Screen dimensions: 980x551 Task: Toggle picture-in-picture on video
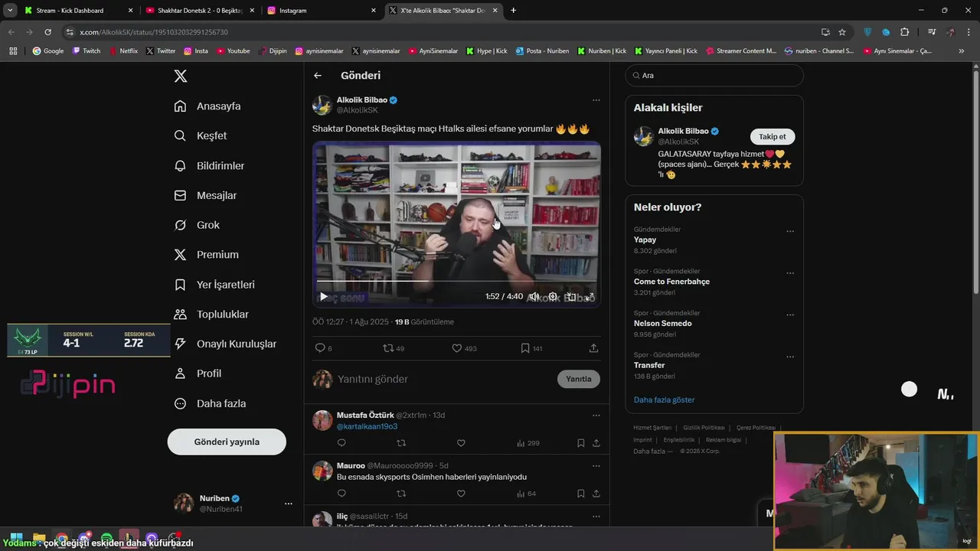coord(571,296)
